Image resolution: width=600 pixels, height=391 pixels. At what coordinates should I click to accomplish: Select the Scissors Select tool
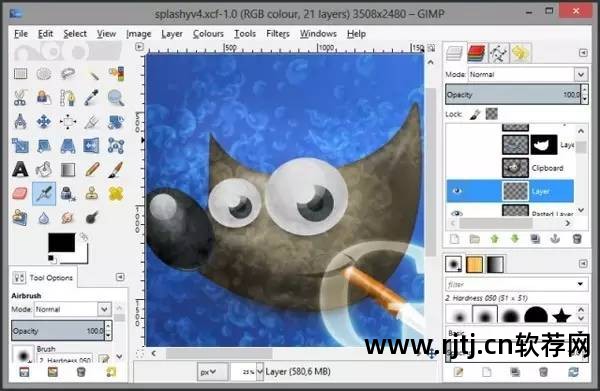click(x=20, y=98)
